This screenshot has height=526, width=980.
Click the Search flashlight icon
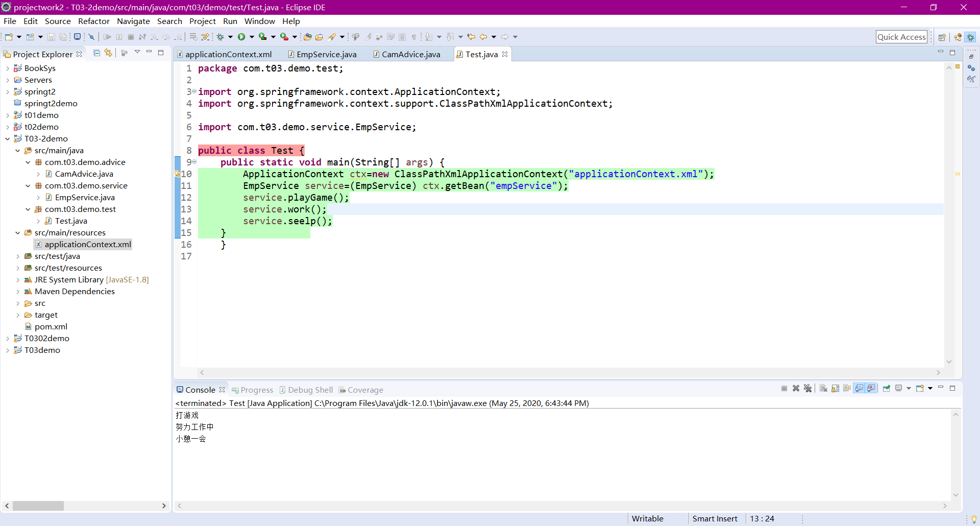click(x=332, y=37)
